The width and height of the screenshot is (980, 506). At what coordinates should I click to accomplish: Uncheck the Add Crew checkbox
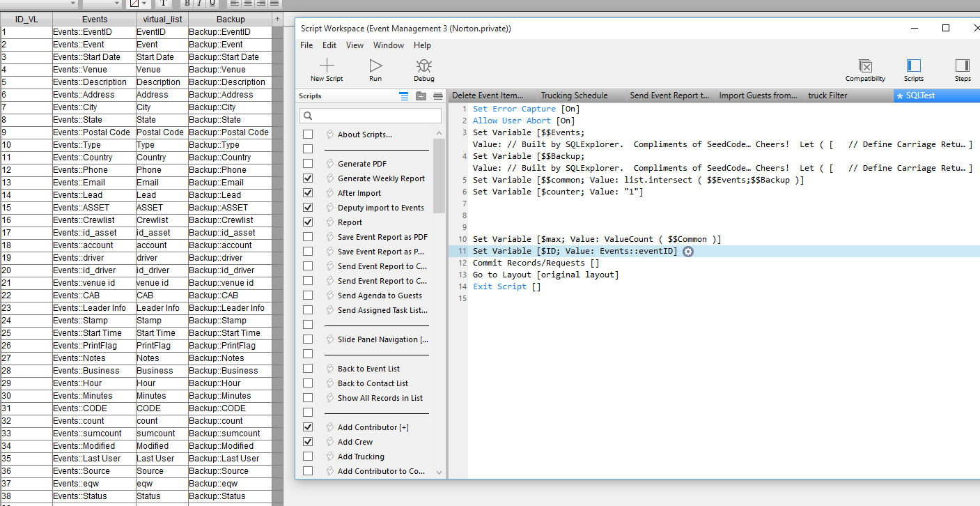[308, 442]
